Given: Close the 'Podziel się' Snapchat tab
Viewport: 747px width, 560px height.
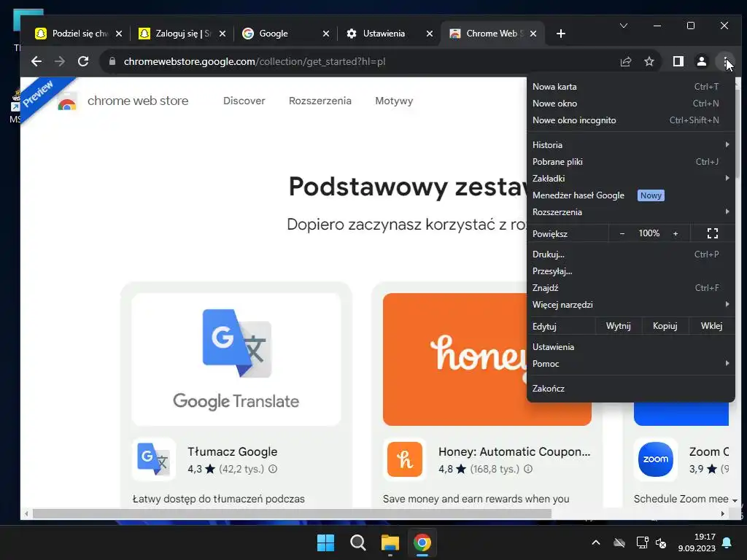Looking at the screenshot, I should tap(119, 34).
